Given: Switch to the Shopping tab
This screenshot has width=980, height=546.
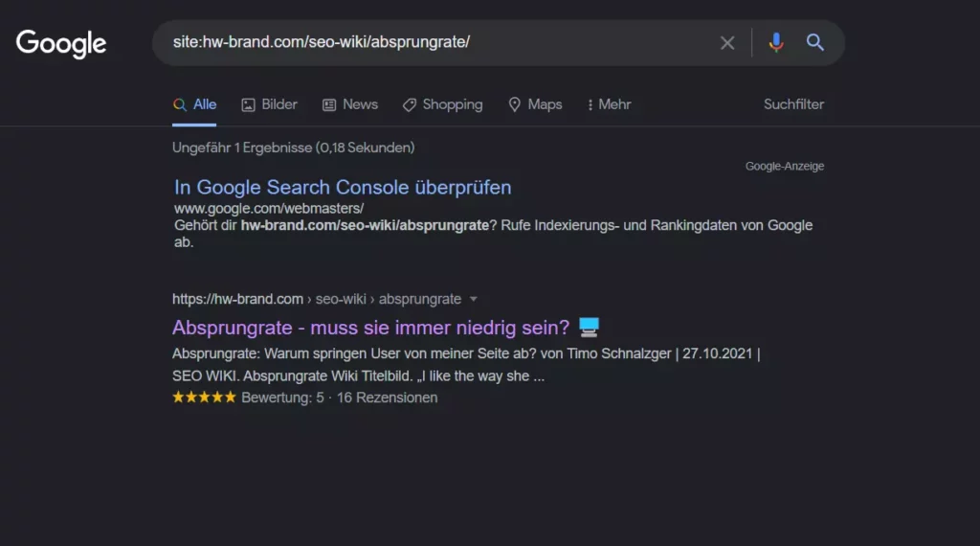Looking at the screenshot, I should 442,104.
